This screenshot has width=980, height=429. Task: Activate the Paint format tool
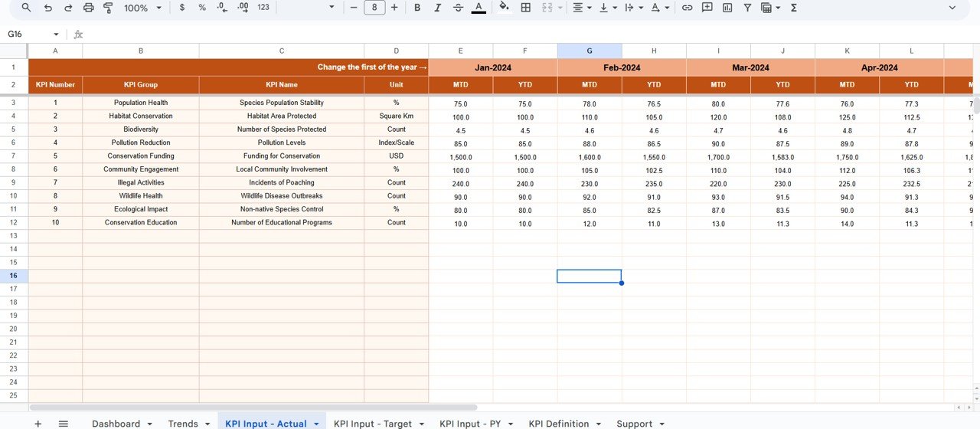pyautogui.click(x=108, y=8)
